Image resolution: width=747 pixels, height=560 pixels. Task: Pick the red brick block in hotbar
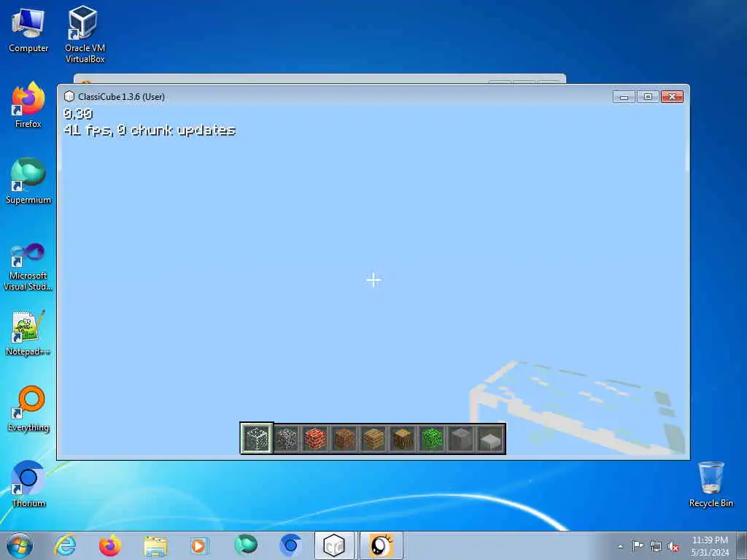[315, 438]
